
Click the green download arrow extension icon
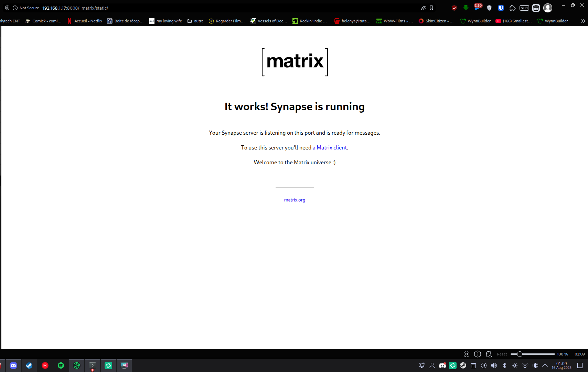(x=466, y=8)
